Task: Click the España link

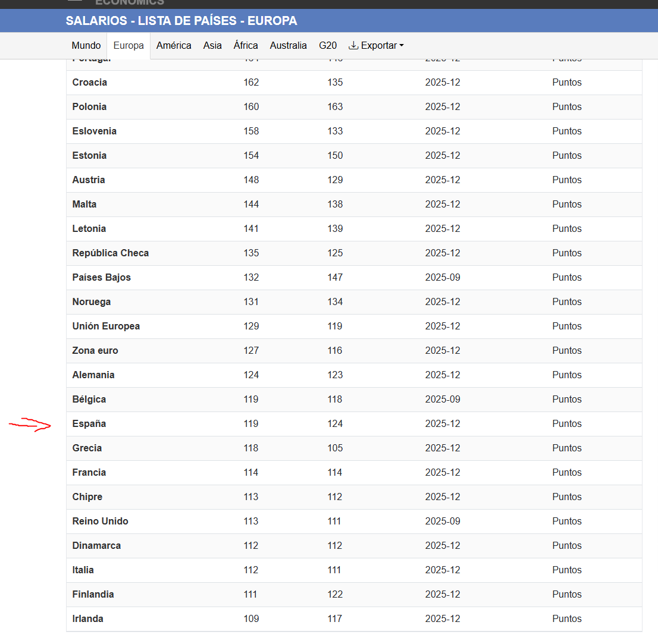Action: [89, 423]
